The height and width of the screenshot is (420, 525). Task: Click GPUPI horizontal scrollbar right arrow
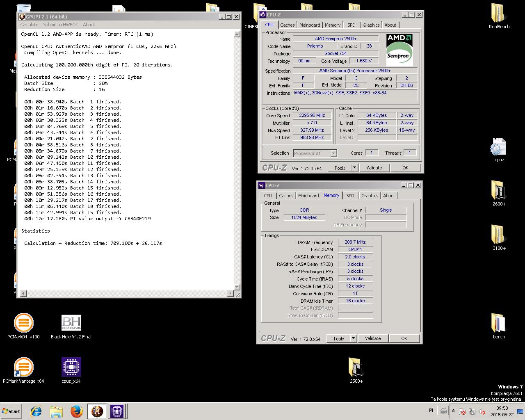coord(230,293)
